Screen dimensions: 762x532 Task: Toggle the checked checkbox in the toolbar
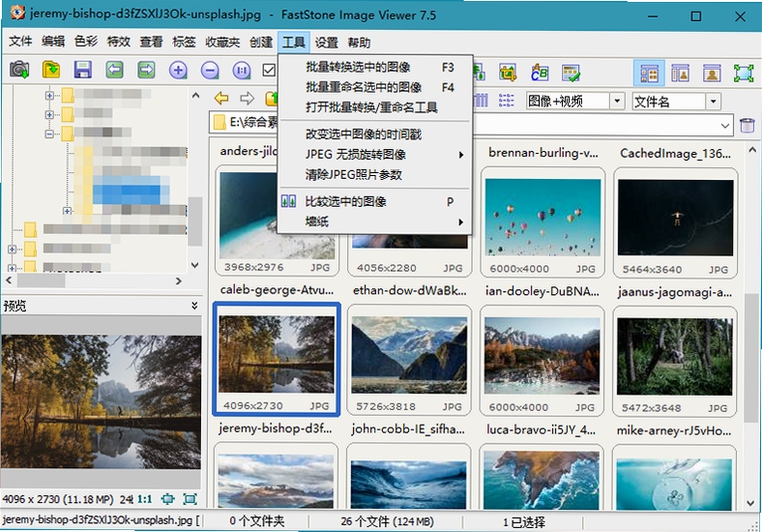(x=269, y=71)
